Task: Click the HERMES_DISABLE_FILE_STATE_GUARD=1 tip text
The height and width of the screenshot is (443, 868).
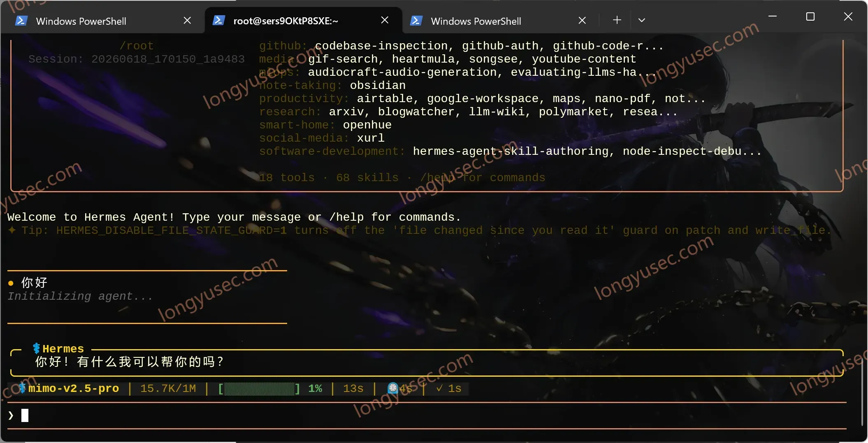Action: (172, 230)
